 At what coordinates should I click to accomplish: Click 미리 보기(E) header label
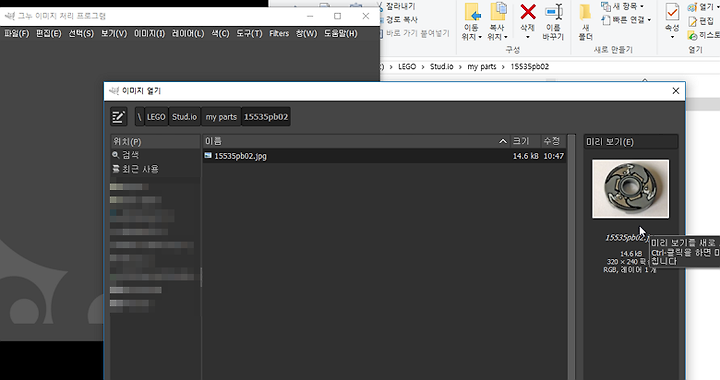(610, 142)
